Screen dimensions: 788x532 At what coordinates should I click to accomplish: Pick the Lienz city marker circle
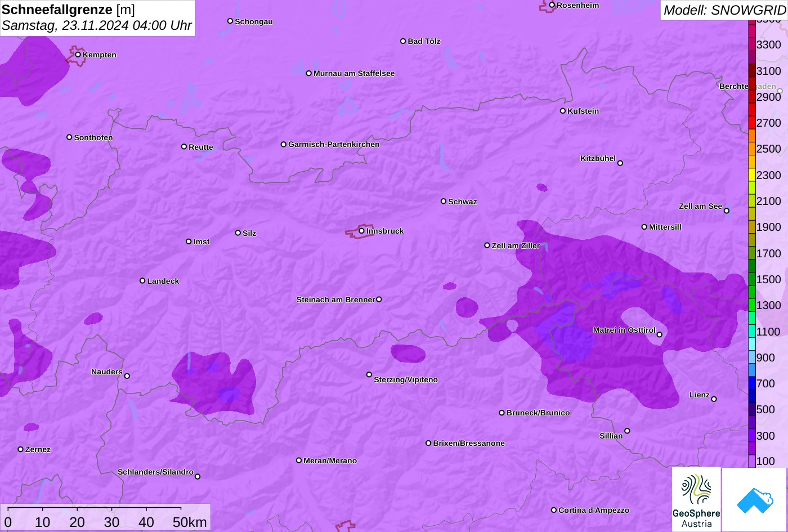[714, 399]
